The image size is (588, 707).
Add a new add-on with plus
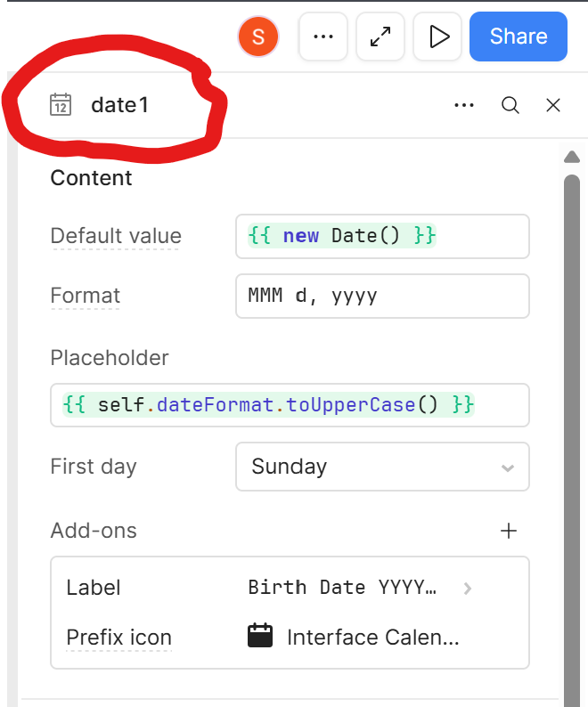[509, 531]
